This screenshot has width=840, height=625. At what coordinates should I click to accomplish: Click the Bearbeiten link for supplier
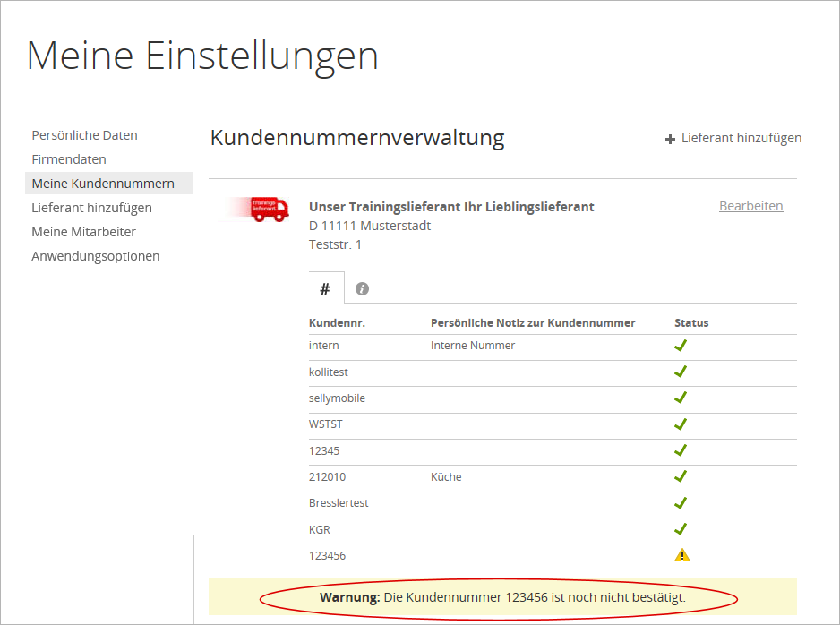coord(750,206)
